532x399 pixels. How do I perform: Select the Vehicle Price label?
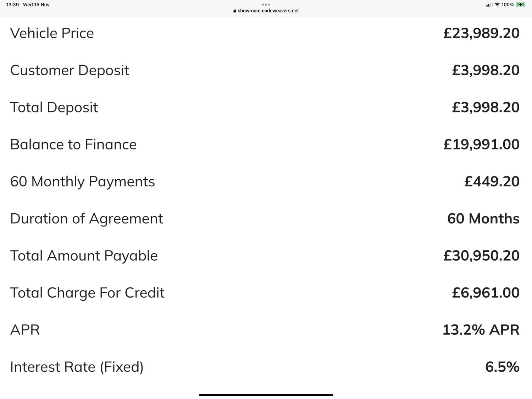click(x=52, y=33)
